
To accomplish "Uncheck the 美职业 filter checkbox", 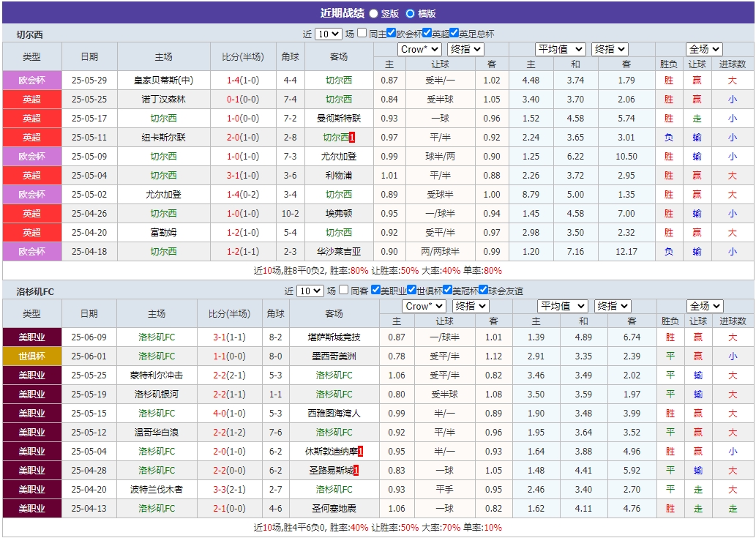I will point(375,288).
